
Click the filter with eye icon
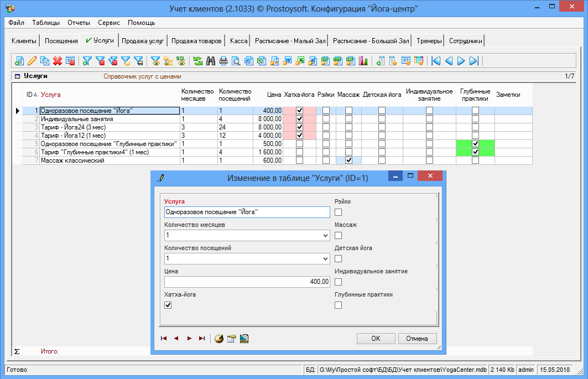click(x=155, y=61)
